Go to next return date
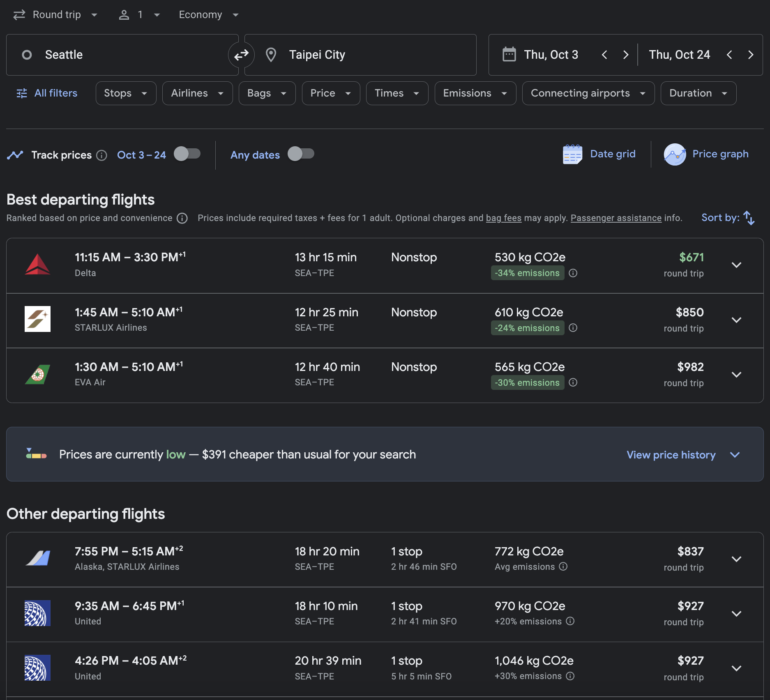This screenshot has width=770, height=700. (750, 55)
